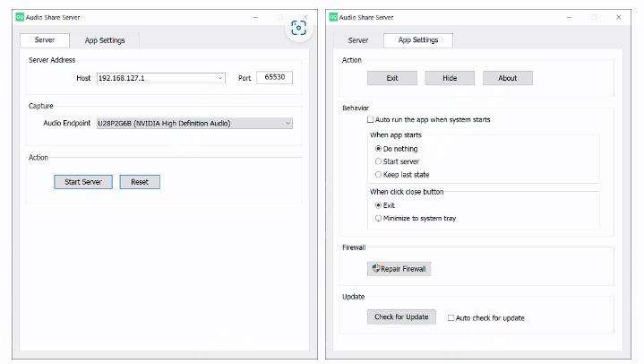Close the right Audio Share Server window
The width and height of the screenshot is (644, 364).
coord(618,17)
